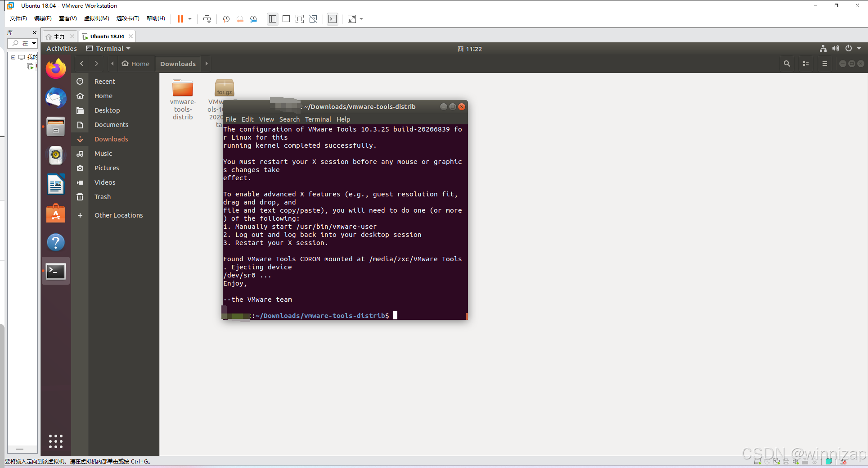Click the power icon in top bar
The height and width of the screenshot is (468, 868).
pyautogui.click(x=849, y=49)
